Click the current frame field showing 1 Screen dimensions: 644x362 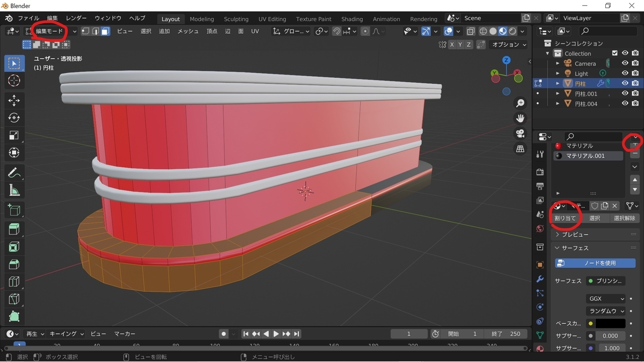(x=409, y=334)
